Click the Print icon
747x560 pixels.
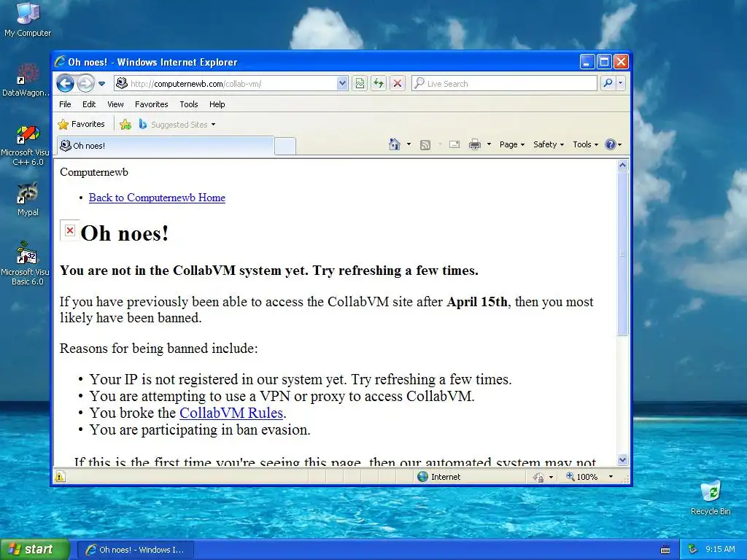[x=474, y=144]
